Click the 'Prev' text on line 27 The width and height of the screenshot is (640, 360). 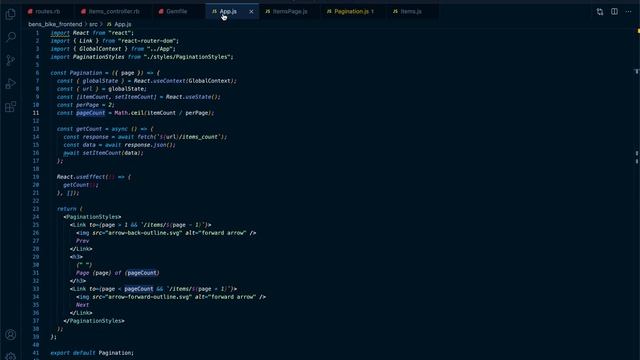point(82,241)
